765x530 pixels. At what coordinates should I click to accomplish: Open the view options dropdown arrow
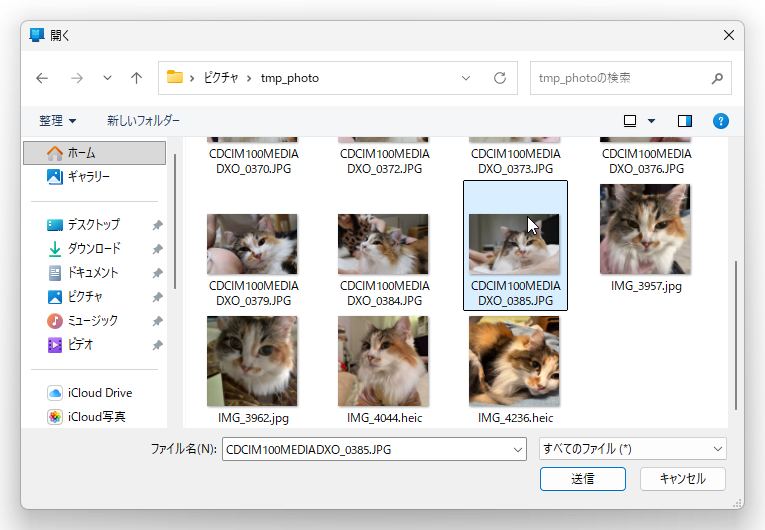(x=651, y=121)
